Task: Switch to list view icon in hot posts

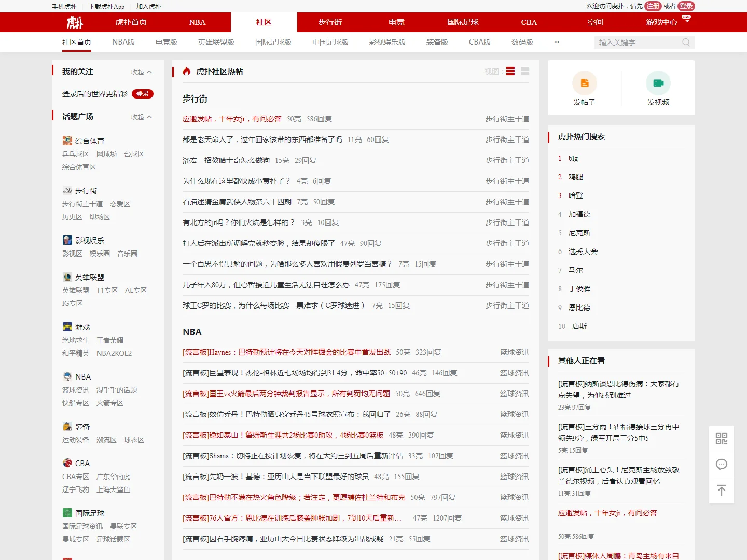Action: coord(510,72)
